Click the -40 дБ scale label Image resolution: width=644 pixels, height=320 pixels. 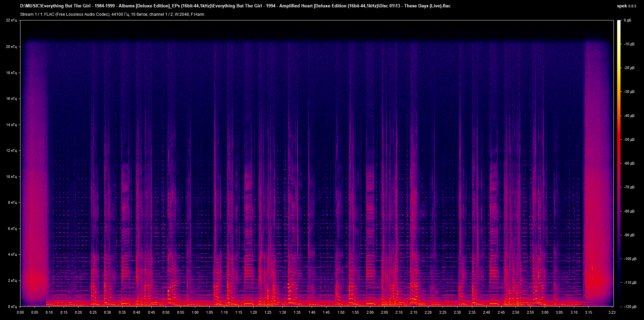pyautogui.click(x=629, y=116)
